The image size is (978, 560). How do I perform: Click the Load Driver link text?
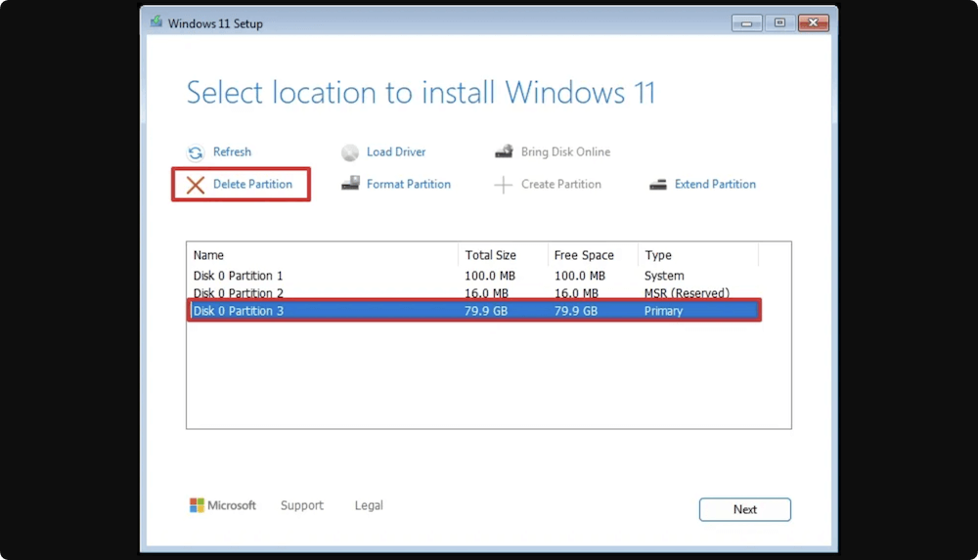pos(396,151)
